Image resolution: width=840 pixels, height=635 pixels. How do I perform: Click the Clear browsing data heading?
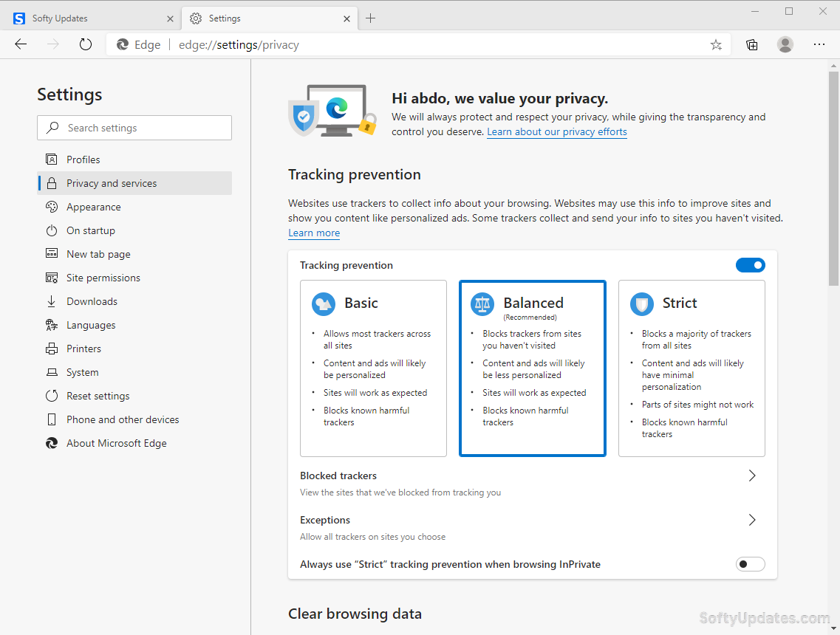355,614
